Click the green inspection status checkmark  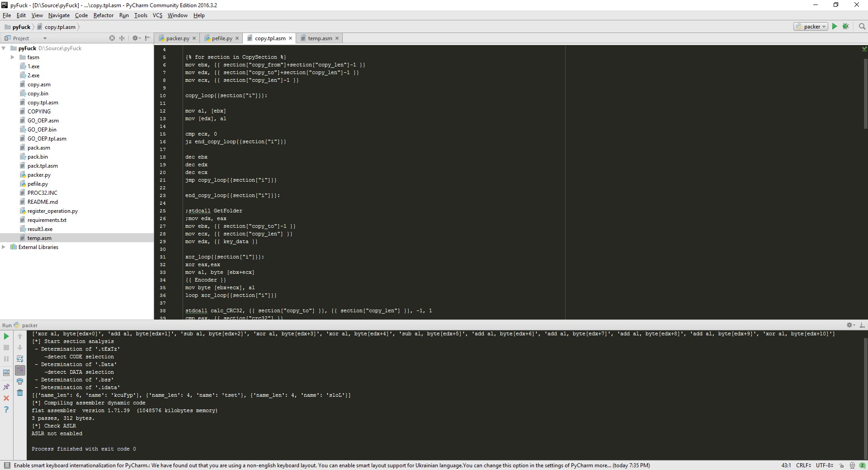point(864,49)
